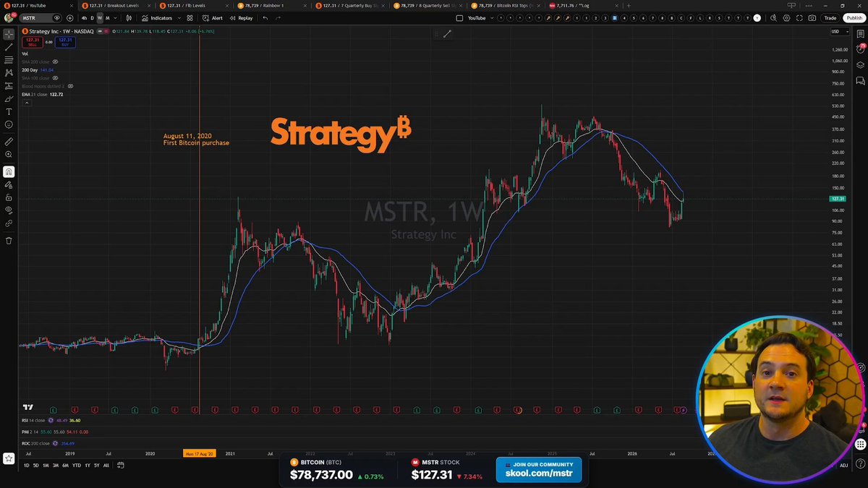
Task: Click the highlighted white Y layout circle
Action: click(758, 18)
